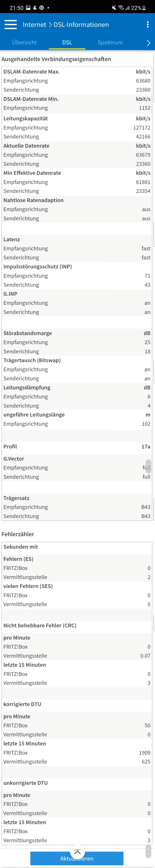The width and height of the screenshot is (155, 868).
Task: Open the hamburger navigation menu
Action: click(11, 25)
